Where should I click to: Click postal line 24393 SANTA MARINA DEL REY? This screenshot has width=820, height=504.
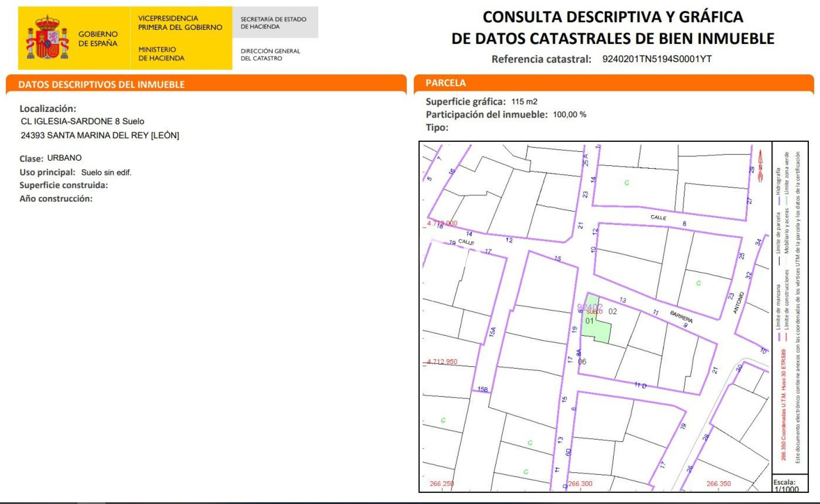[x=100, y=135]
